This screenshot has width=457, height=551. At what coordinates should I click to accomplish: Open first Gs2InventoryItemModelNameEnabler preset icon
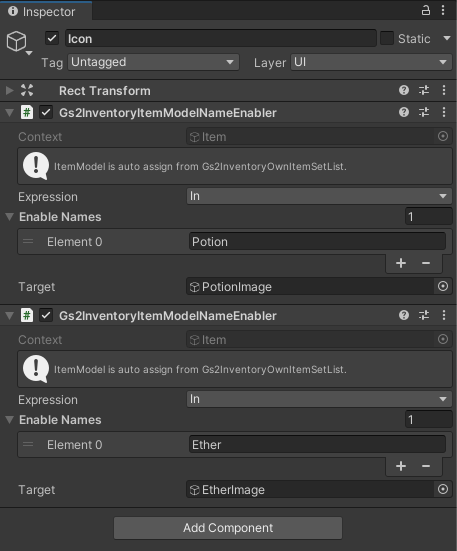(424, 112)
